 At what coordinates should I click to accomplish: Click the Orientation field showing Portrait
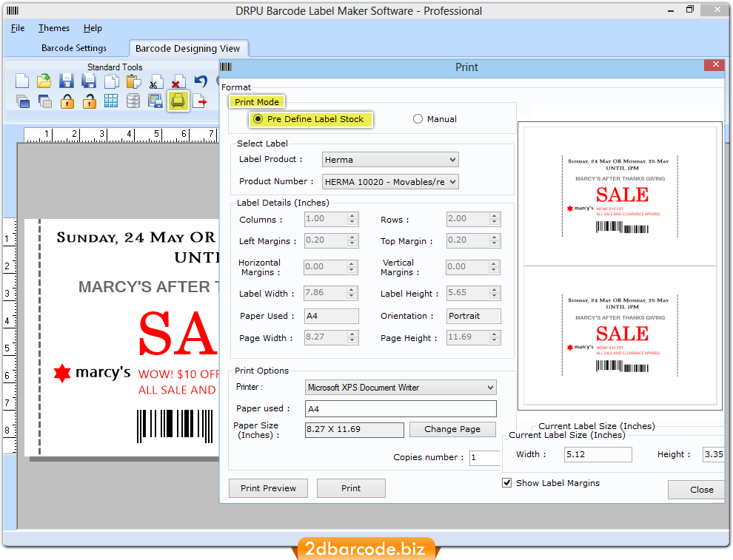tap(474, 316)
